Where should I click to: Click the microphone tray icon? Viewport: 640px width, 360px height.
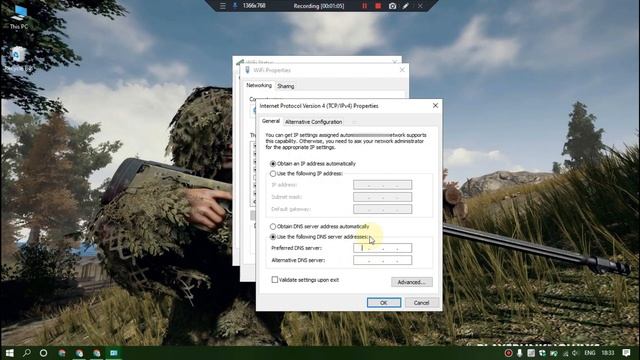(x=519, y=353)
